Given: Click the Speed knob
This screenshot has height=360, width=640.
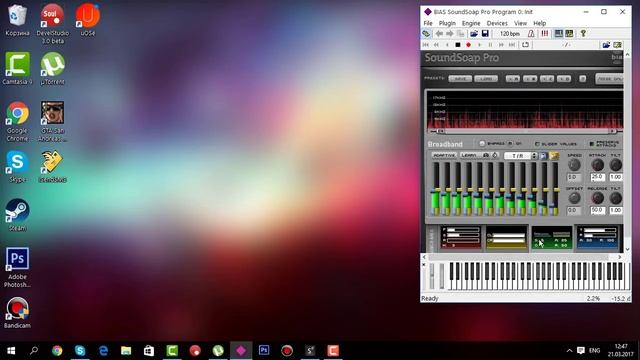Looking at the screenshot, I should tap(574, 165).
